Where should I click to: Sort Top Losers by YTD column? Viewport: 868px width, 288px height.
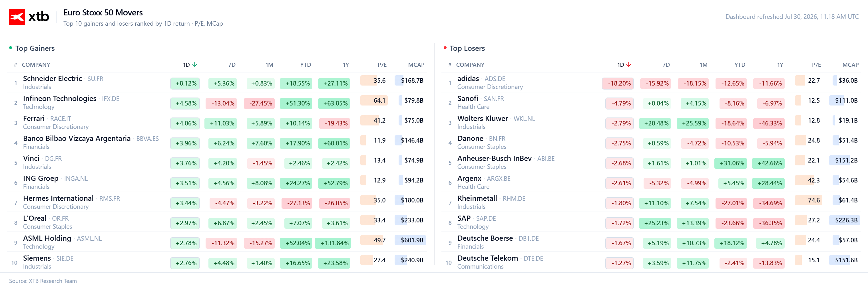[x=740, y=65]
